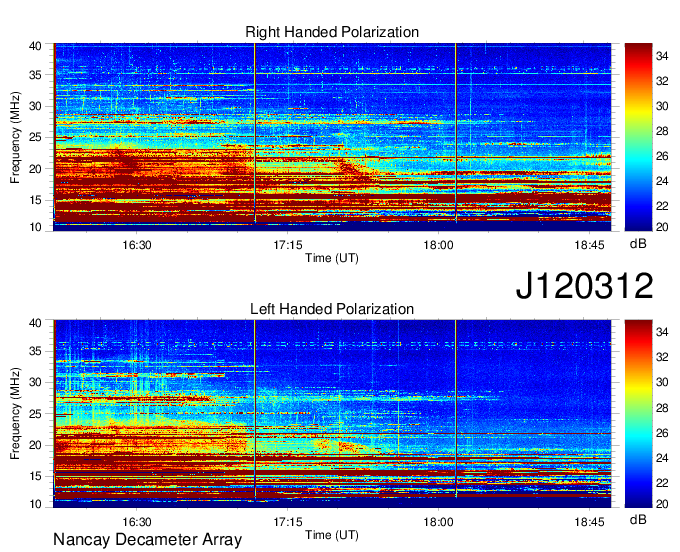The width and height of the screenshot is (680, 552).
Task: Click the 'J120312' observation label
Action: (584, 286)
